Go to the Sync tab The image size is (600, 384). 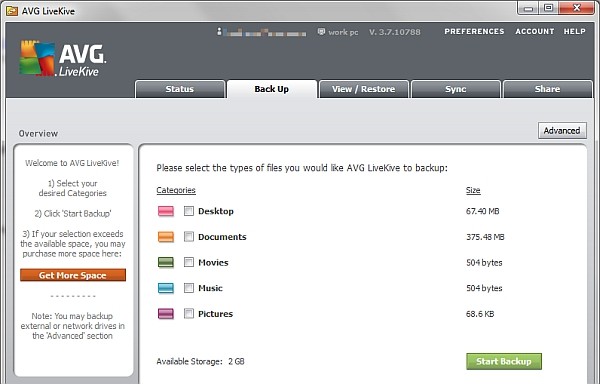(455, 89)
